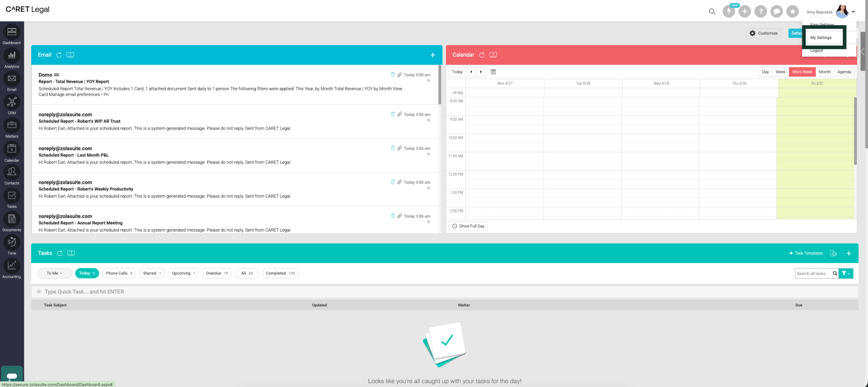Click the Customize dashboard button
Viewport: 868px width, 387px height.
[763, 33]
